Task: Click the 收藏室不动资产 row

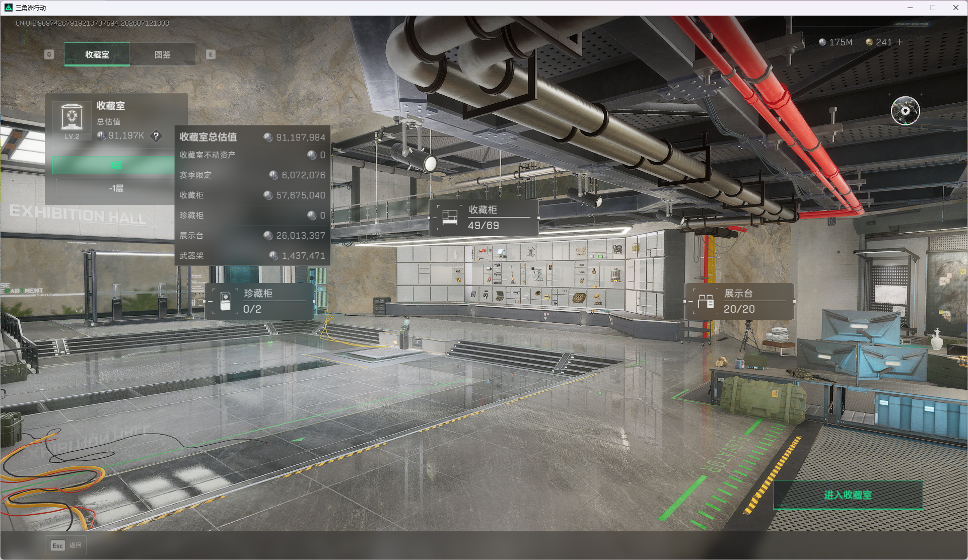Action: tap(252, 155)
